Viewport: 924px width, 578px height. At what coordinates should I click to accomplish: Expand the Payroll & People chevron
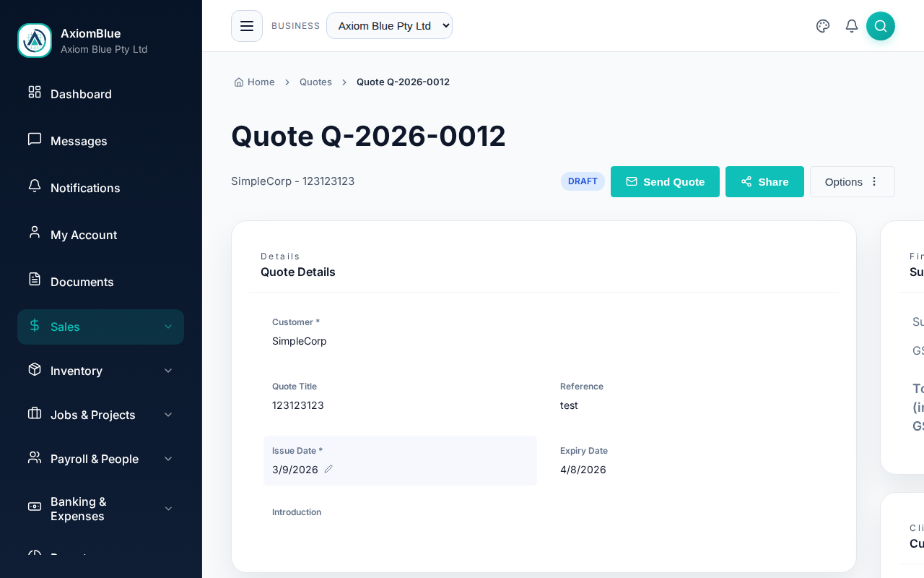coord(168,459)
